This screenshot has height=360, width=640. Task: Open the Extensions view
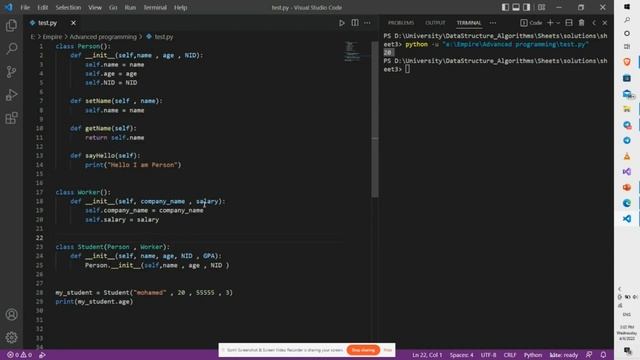[11, 118]
